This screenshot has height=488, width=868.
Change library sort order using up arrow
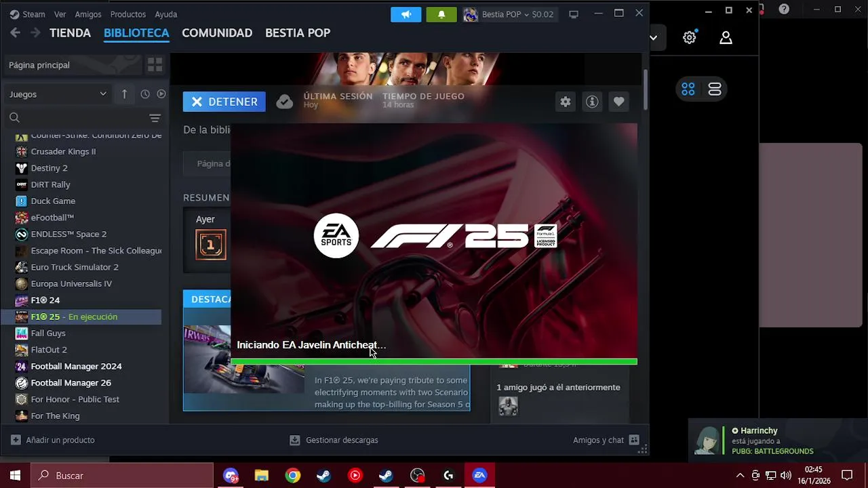[x=124, y=94]
